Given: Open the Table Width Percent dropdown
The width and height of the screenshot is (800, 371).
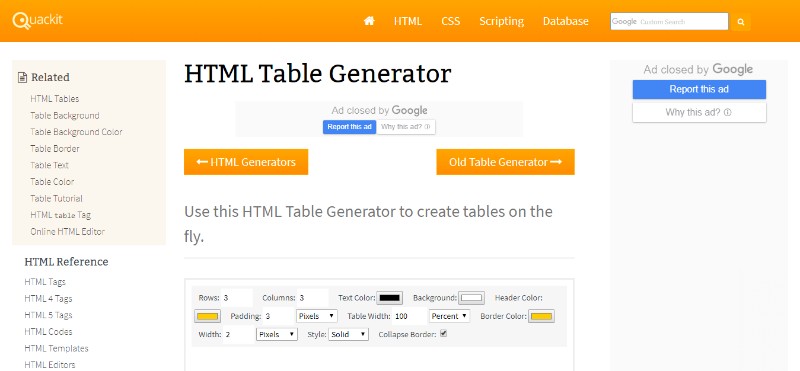Looking at the screenshot, I should coord(449,316).
